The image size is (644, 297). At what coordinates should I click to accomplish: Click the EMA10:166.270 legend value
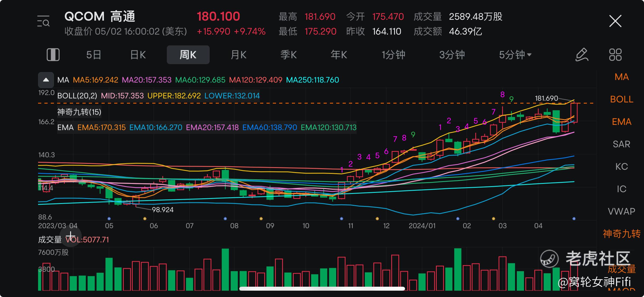click(x=156, y=128)
